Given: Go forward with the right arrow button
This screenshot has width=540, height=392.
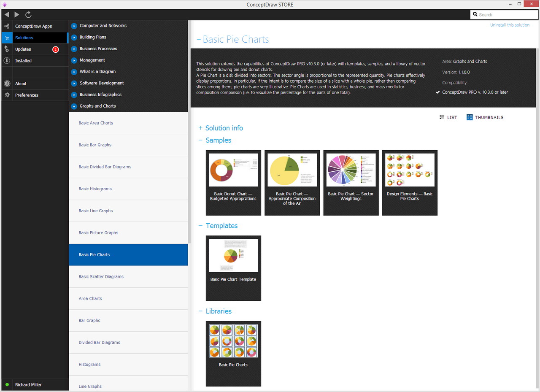Looking at the screenshot, I should pos(17,15).
